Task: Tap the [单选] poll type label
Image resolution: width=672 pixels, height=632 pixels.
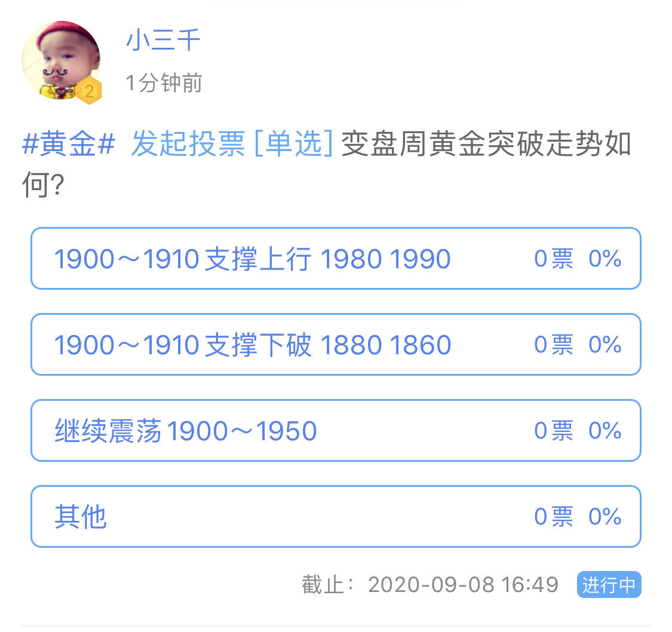Action: (293, 143)
